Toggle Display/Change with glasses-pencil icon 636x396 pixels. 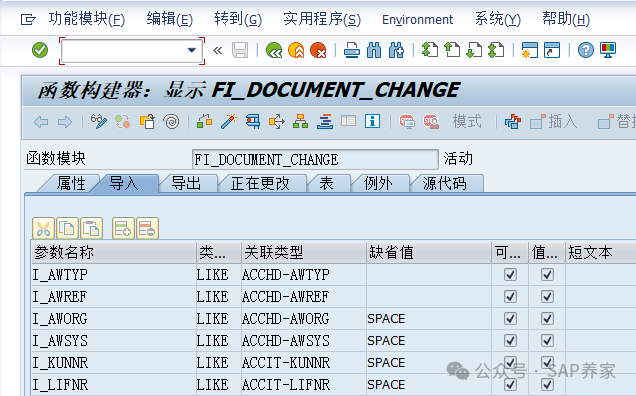pyautogui.click(x=99, y=121)
